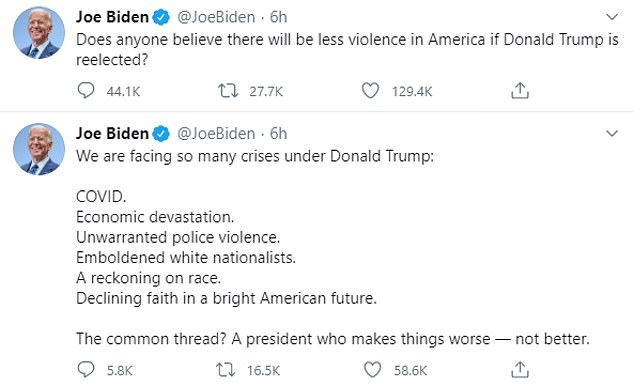
Task: Expand the second tweet's options chevron
Action: [612, 133]
